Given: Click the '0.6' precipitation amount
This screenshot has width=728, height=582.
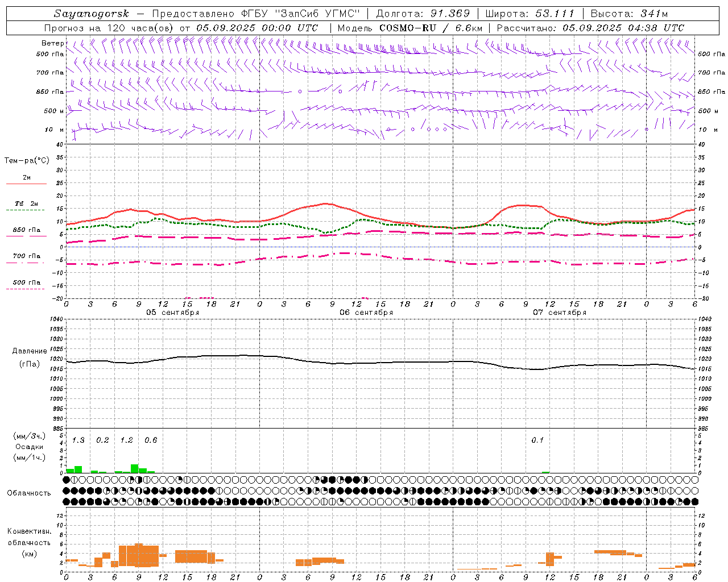Looking at the screenshot, I should point(151,440).
